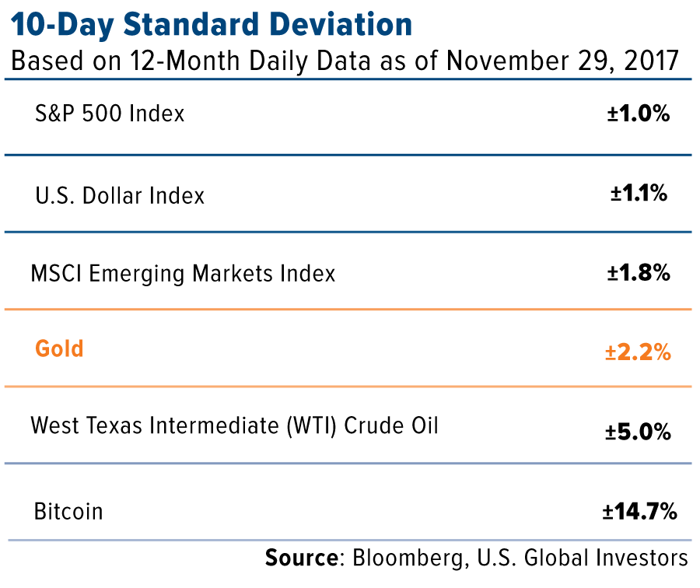Click the MSCI Emerging Markets Index label
Image resolution: width=700 pixels, height=588 pixels.
click(x=183, y=274)
